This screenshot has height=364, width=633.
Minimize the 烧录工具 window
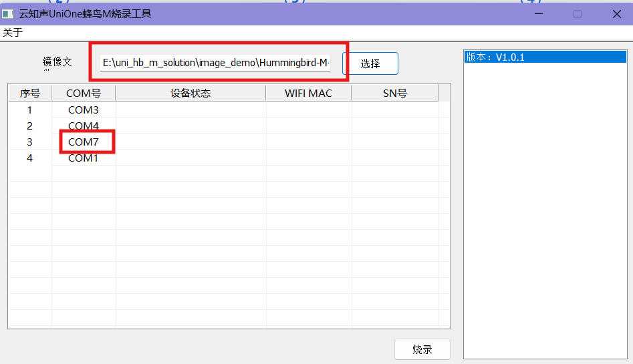(539, 14)
